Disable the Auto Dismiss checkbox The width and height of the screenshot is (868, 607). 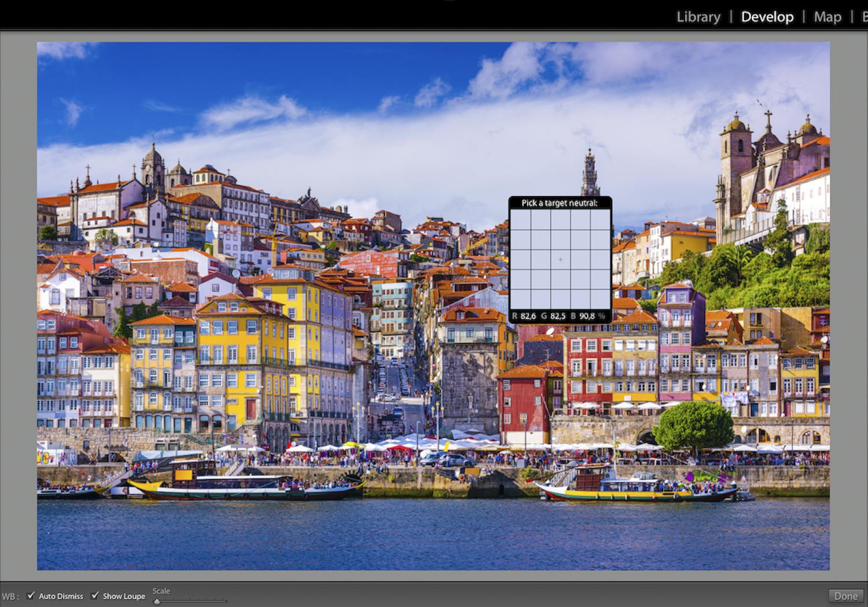click(x=31, y=595)
